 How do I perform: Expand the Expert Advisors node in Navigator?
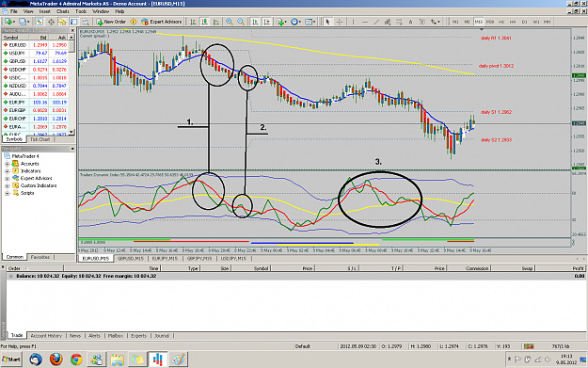pos(7,179)
